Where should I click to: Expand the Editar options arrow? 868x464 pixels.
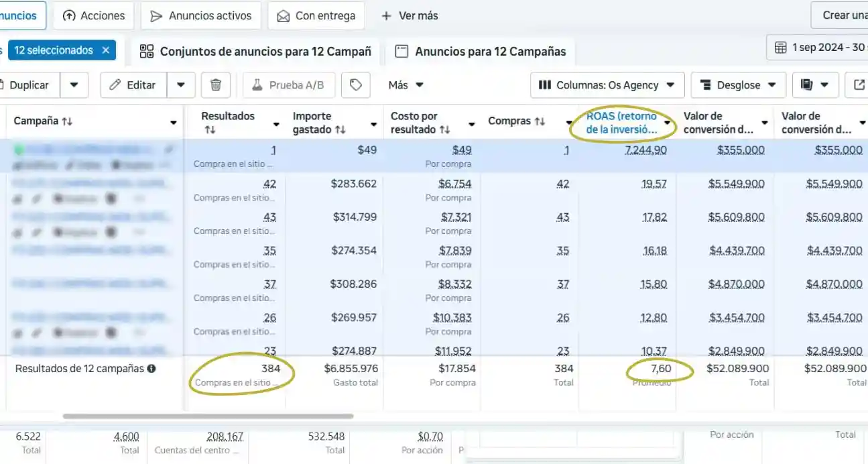pos(181,85)
